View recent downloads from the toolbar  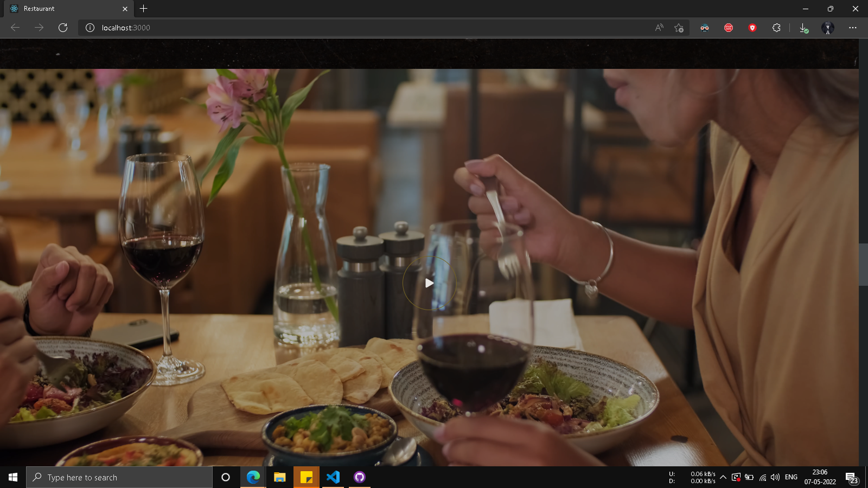click(x=803, y=28)
